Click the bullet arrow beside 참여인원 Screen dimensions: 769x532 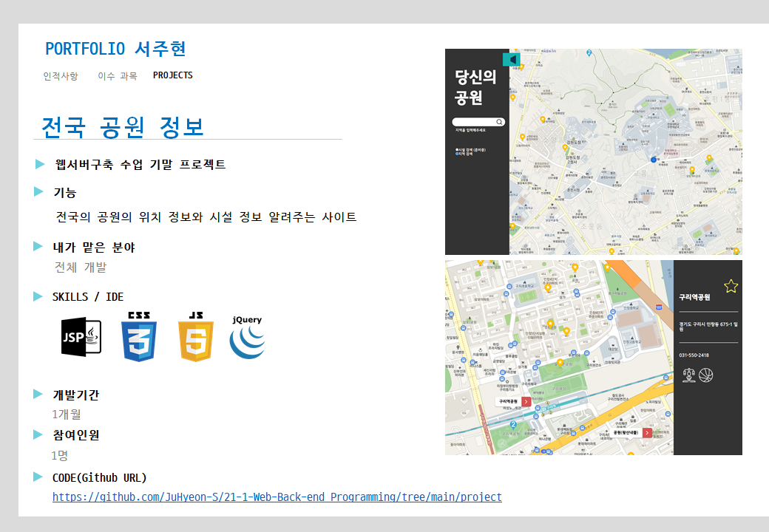(38, 434)
